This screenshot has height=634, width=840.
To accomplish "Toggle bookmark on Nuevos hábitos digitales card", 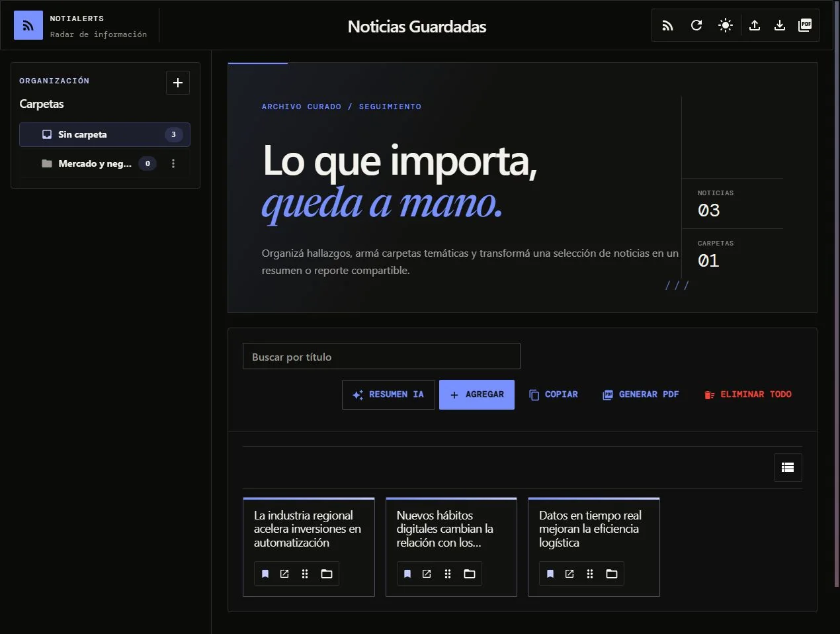I will click(407, 574).
